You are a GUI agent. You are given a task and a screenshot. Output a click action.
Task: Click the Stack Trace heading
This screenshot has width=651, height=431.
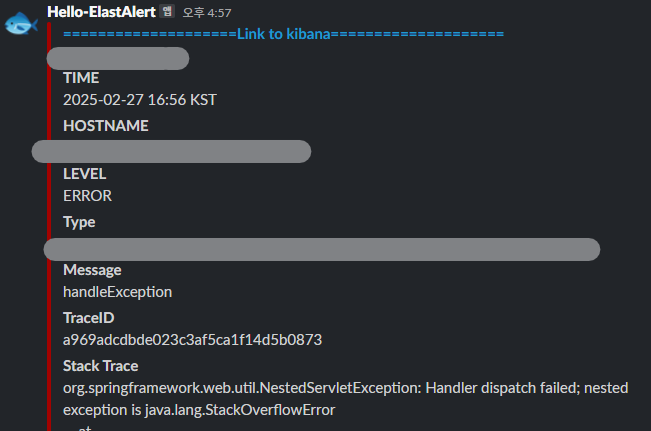(x=100, y=366)
